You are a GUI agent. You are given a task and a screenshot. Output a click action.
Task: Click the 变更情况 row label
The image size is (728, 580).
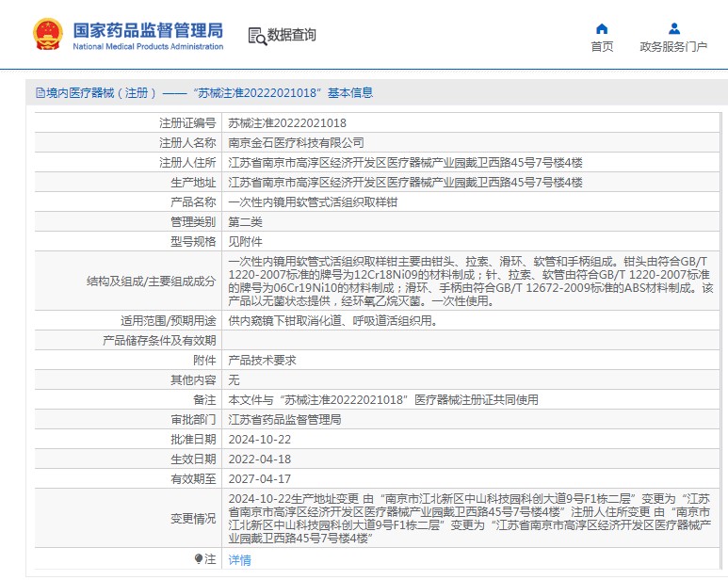click(193, 518)
